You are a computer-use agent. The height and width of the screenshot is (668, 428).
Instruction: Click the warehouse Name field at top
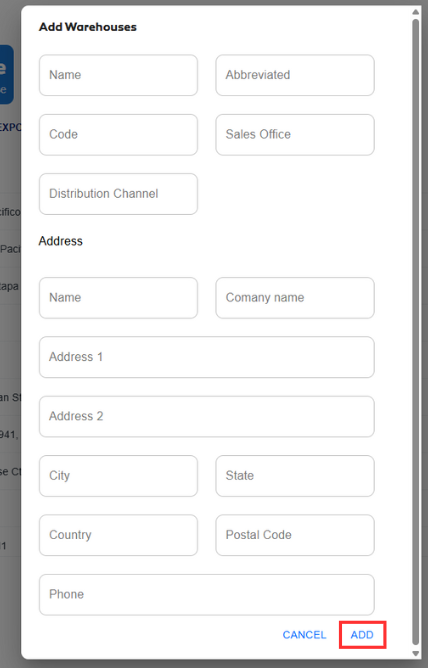pyautogui.click(x=118, y=75)
